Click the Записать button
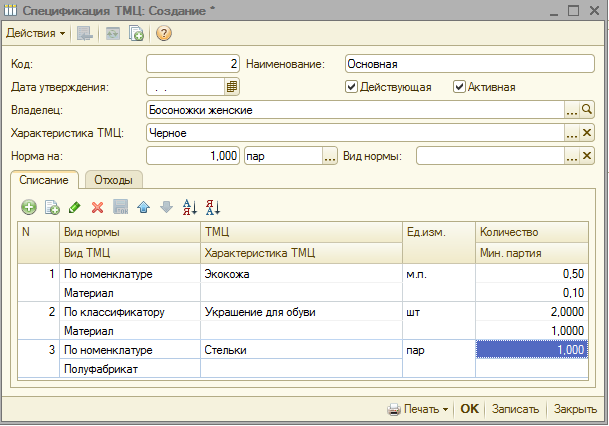Screen dimensions: 609x426 pyautogui.click(x=516, y=409)
